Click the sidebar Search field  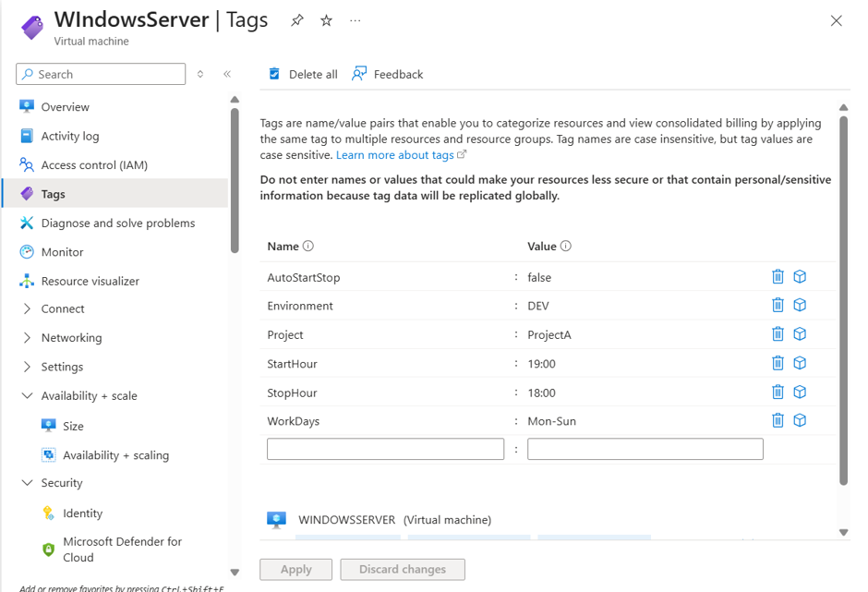101,74
